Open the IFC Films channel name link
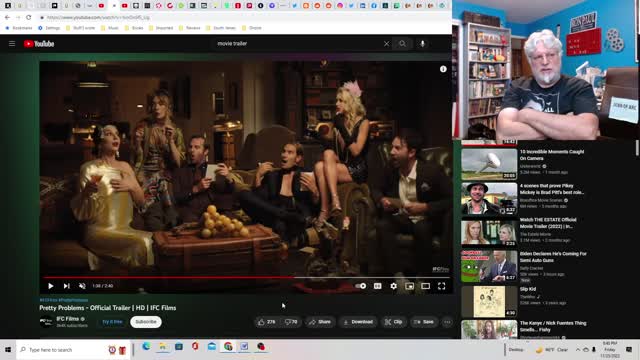The width and height of the screenshot is (640, 360). click(x=67, y=319)
